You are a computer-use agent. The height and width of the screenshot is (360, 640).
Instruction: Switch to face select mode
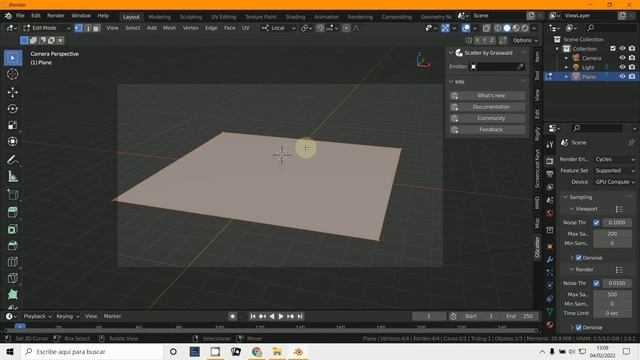point(96,28)
